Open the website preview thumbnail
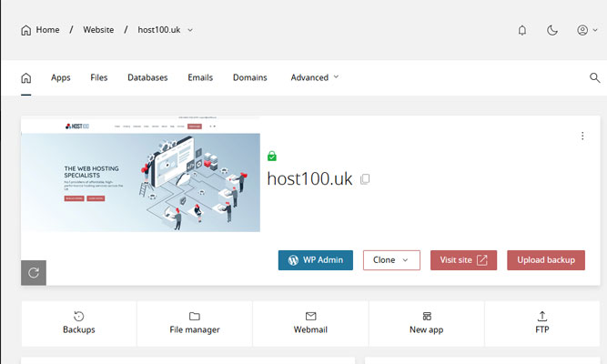The width and height of the screenshot is (607, 364). point(140,174)
